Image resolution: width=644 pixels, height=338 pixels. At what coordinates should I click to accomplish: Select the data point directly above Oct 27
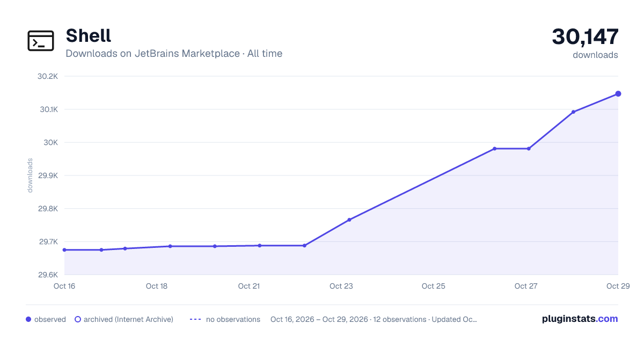click(529, 149)
